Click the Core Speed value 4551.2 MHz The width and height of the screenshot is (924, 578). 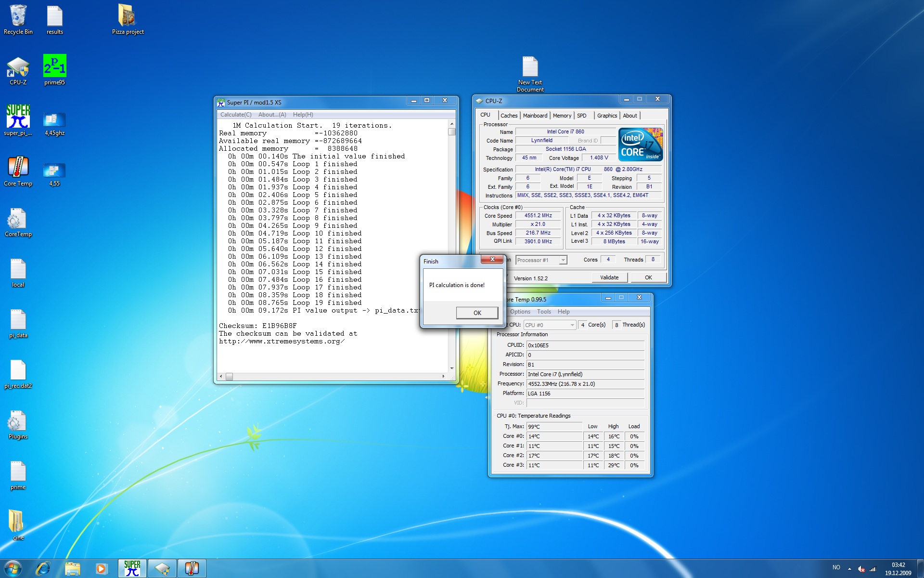(x=538, y=216)
